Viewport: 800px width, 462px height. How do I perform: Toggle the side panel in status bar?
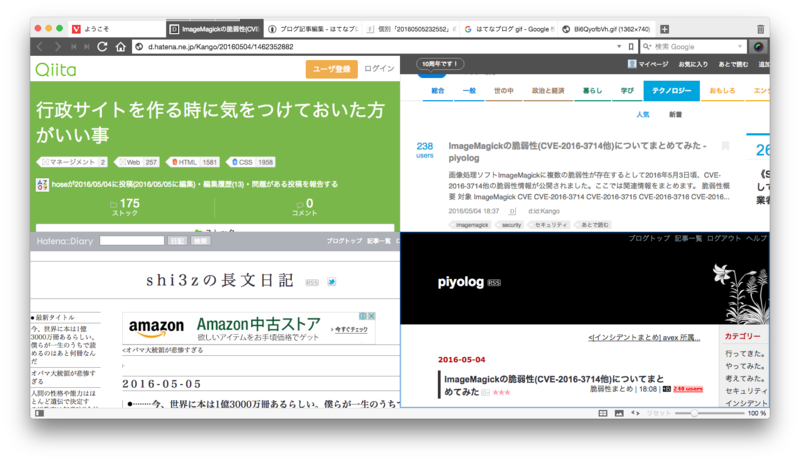tap(39, 414)
